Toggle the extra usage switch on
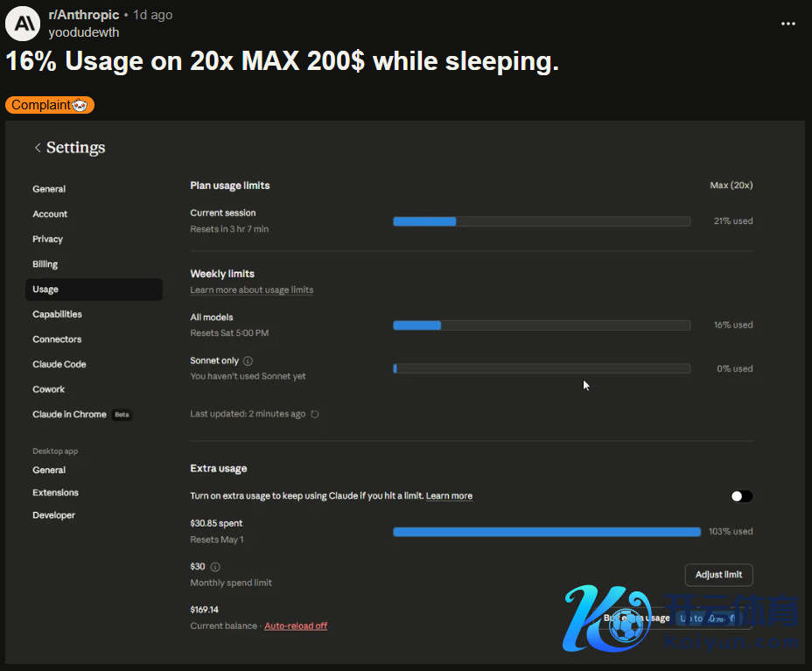The width and height of the screenshot is (812, 671). pyautogui.click(x=741, y=496)
